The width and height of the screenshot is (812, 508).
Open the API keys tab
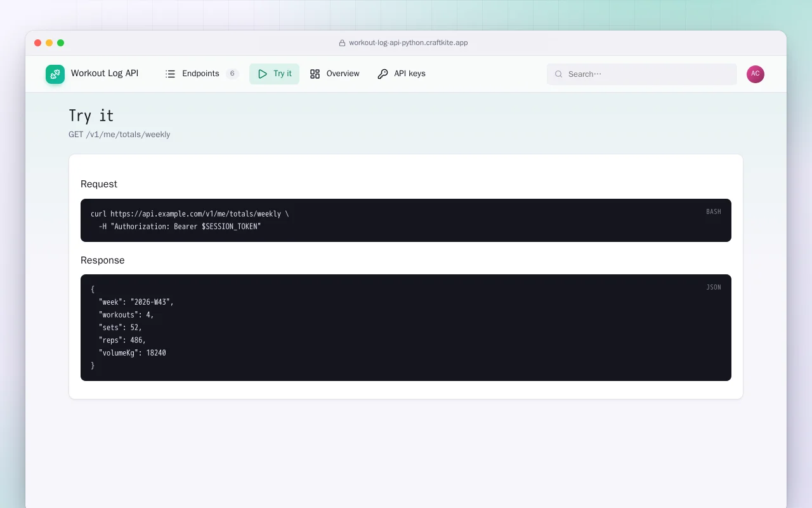click(x=402, y=74)
